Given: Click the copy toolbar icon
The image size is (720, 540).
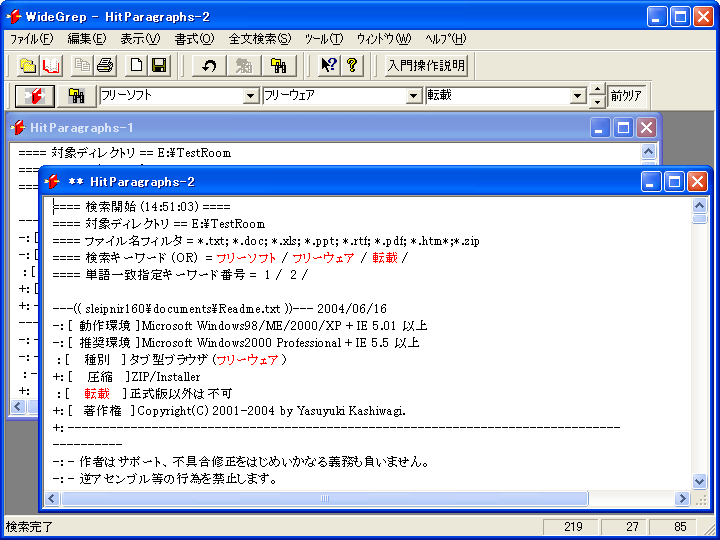Looking at the screenshot, I should pyautogui.click(x=83, y=65).
